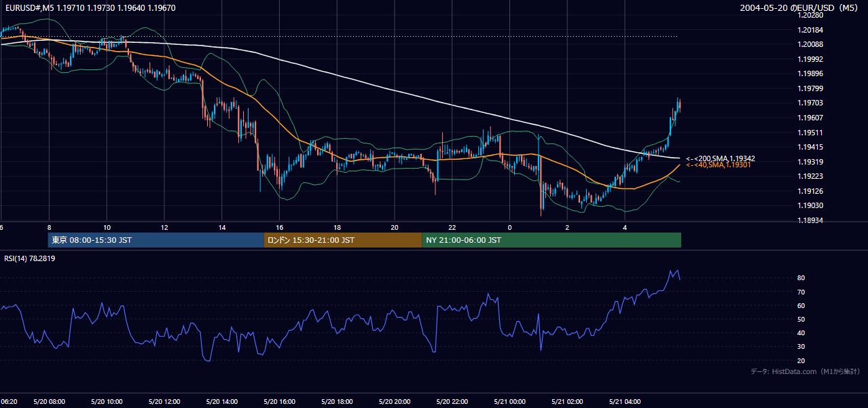Screen dimensions: 868x408
Task: Click price axis value 1.19415
Action: (810, 147)
